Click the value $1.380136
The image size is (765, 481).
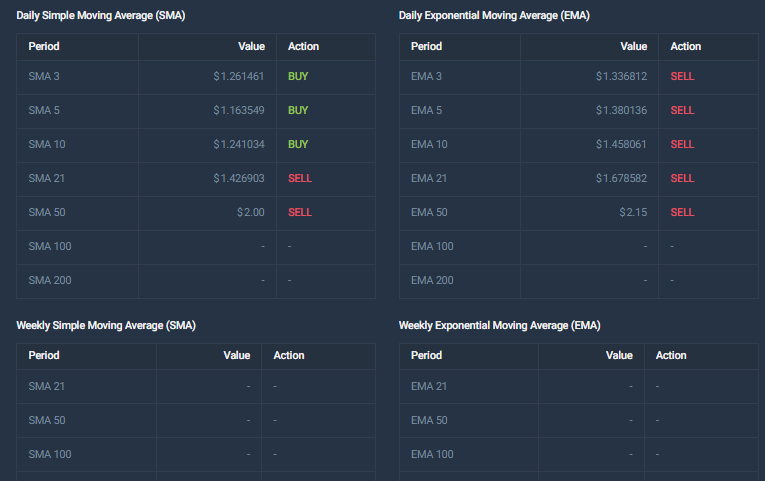click(621, 110)
